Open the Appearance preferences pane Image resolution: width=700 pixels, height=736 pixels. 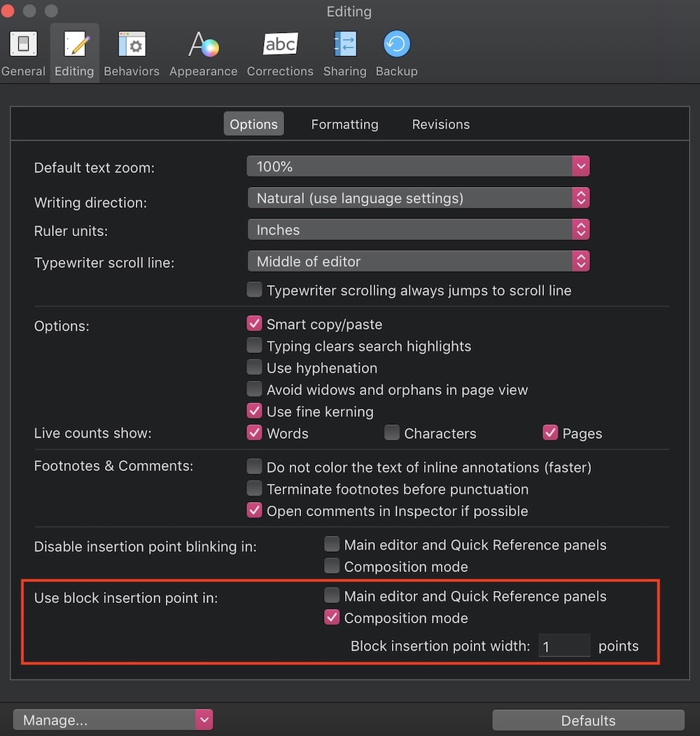[203, 53]
